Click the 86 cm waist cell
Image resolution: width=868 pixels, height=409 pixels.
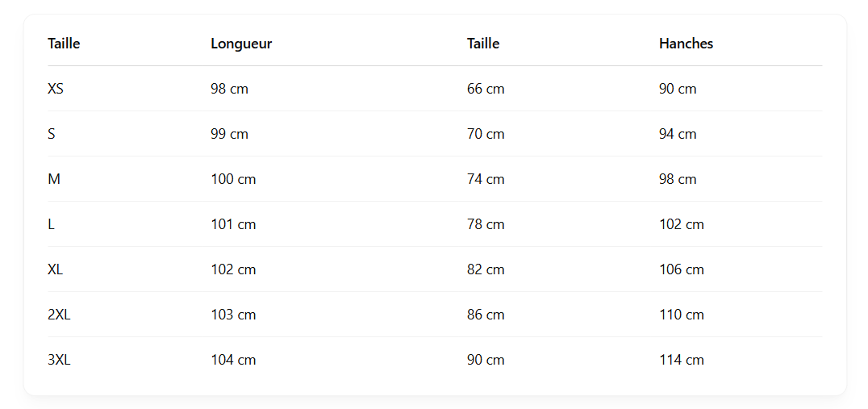486,315
